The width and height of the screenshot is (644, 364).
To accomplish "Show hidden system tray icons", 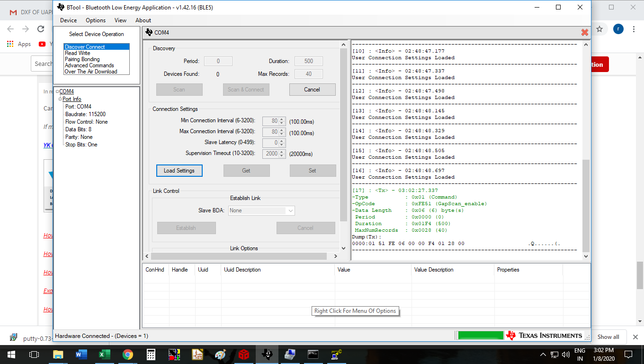I will [543, 354].
